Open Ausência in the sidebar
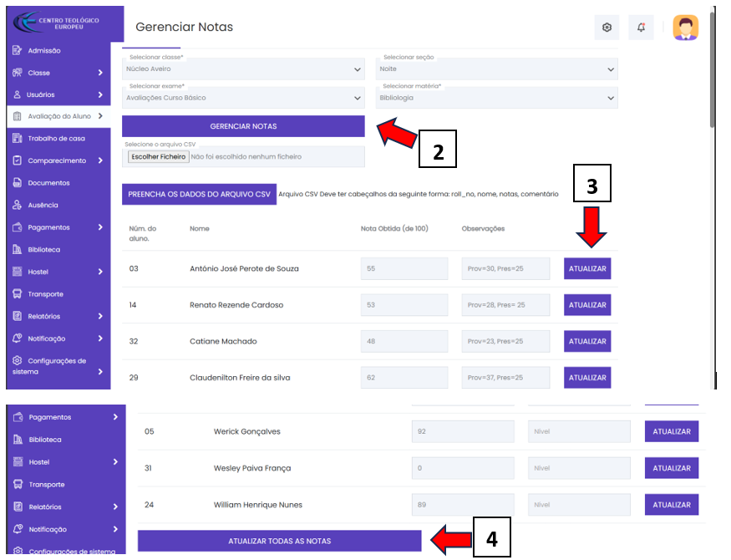Screen dimensions: 731x560 point(43,205)
